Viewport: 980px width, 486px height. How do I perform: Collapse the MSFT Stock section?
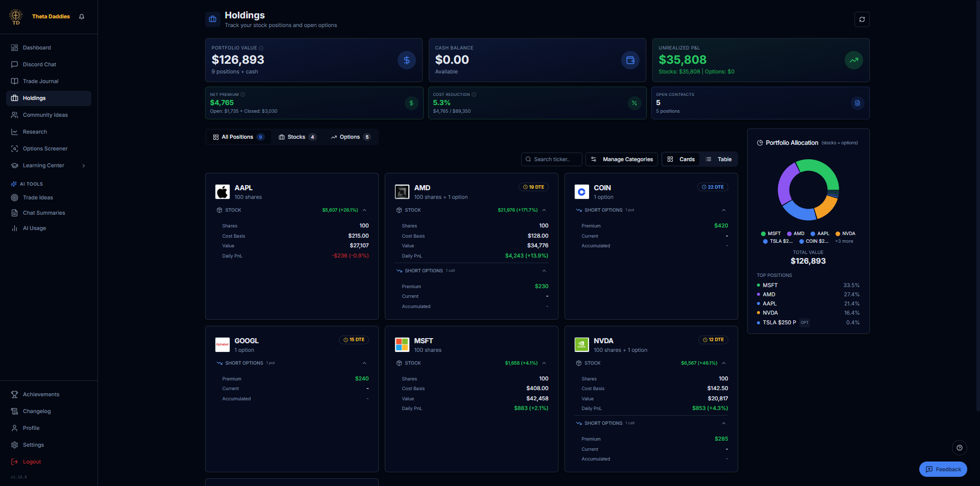[x=544, y=363]
